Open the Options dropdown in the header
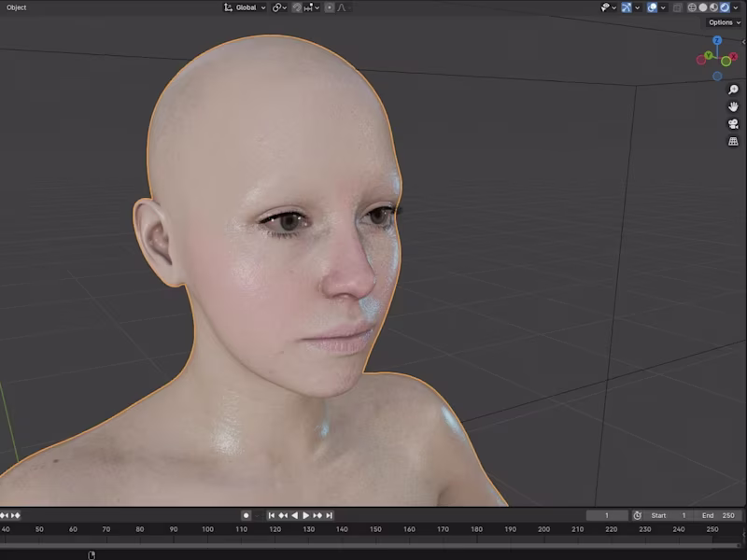Image resolution: width=747 pixels, height=560 pixels. click(722, 21)
